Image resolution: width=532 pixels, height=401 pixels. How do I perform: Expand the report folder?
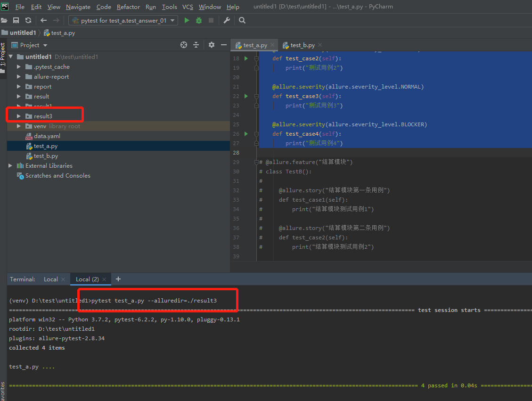19,87
